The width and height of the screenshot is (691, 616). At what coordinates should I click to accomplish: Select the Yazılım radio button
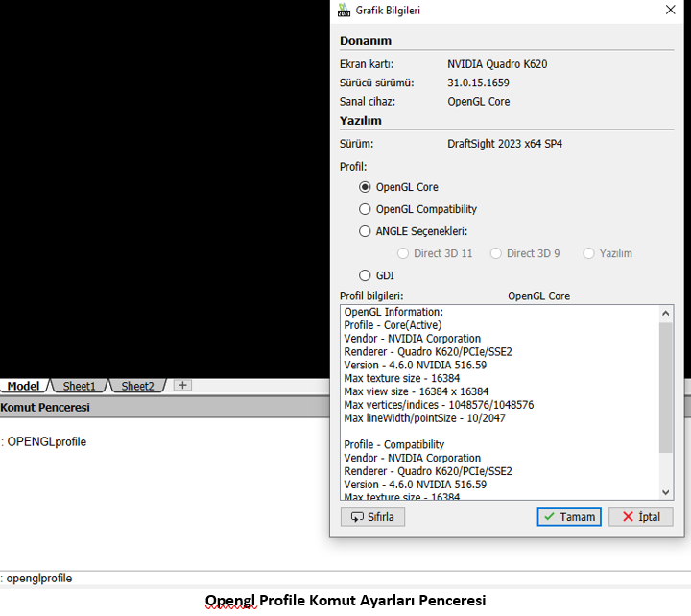tap(589, 253)
